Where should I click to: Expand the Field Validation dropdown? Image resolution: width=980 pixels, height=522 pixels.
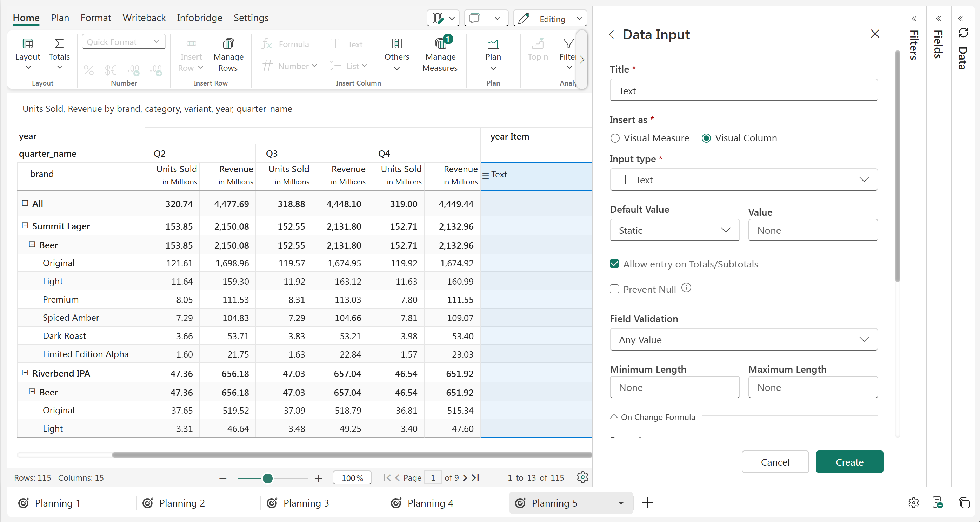[x=744, y=339]
